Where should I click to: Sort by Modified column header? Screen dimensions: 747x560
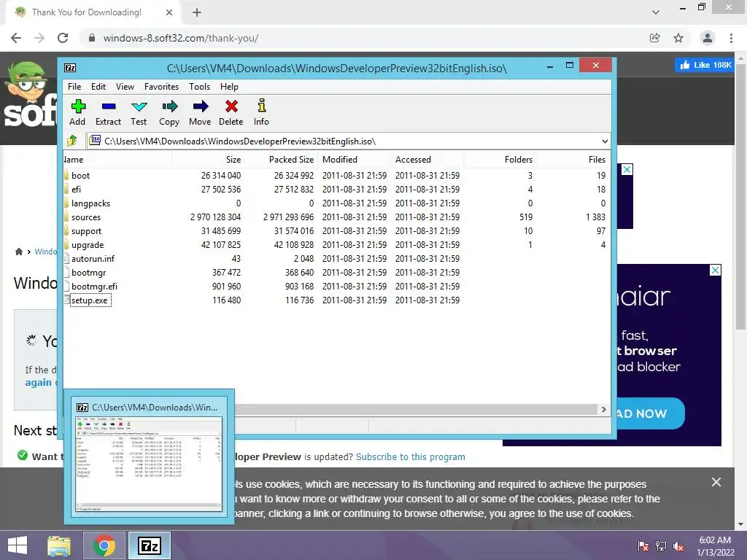pos(354,160)
